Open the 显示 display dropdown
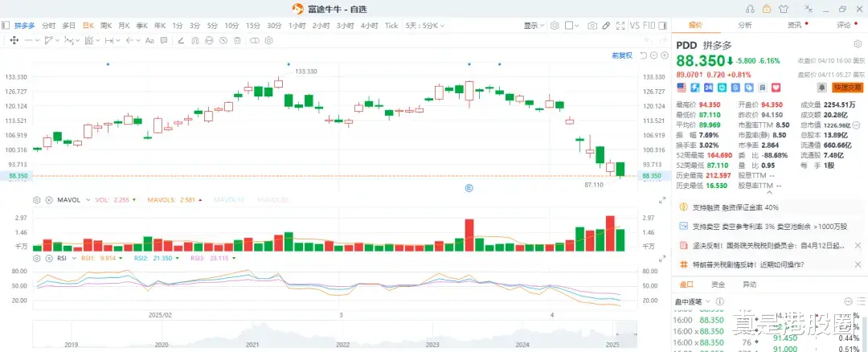The image size is (868, 352). pyautogui.click(x=534, y=26)
